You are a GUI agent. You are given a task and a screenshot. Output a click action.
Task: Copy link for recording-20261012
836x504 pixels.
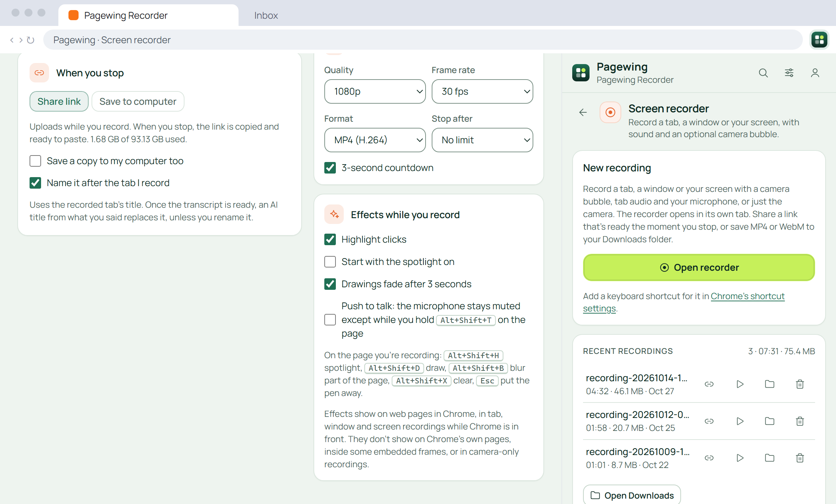(709, 421)
